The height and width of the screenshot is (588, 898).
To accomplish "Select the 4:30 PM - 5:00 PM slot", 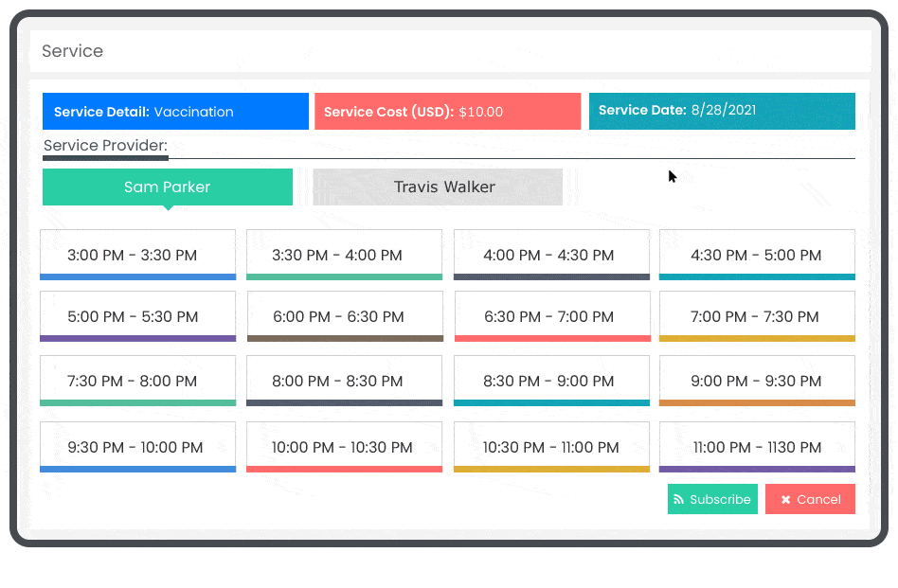I will coord(757,254).
